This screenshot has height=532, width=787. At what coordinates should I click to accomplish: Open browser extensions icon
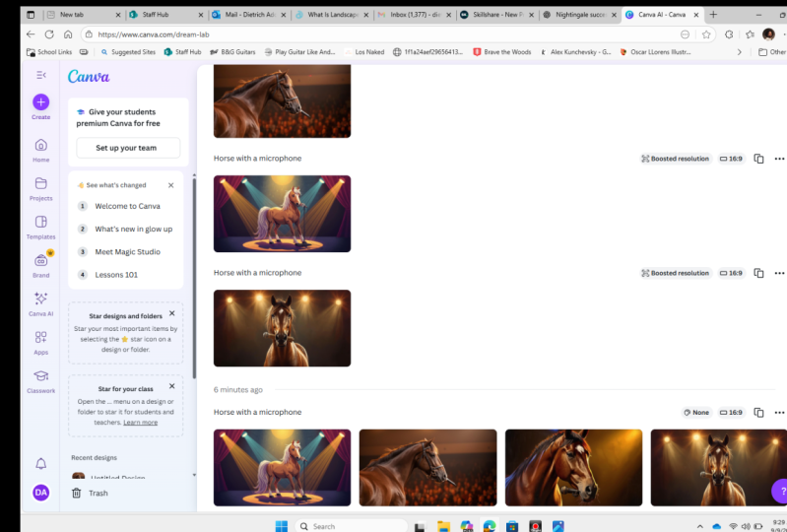point(729,34)
